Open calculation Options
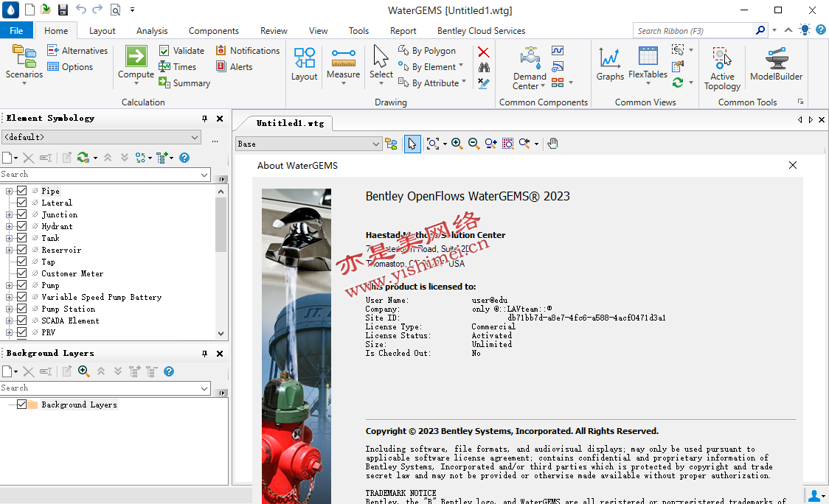The image size is (829, 504). tap(70, 67)
